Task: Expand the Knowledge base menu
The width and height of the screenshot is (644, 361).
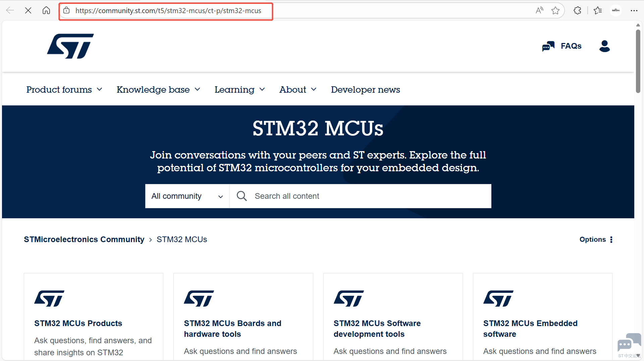Action: (x=158, y=90)
